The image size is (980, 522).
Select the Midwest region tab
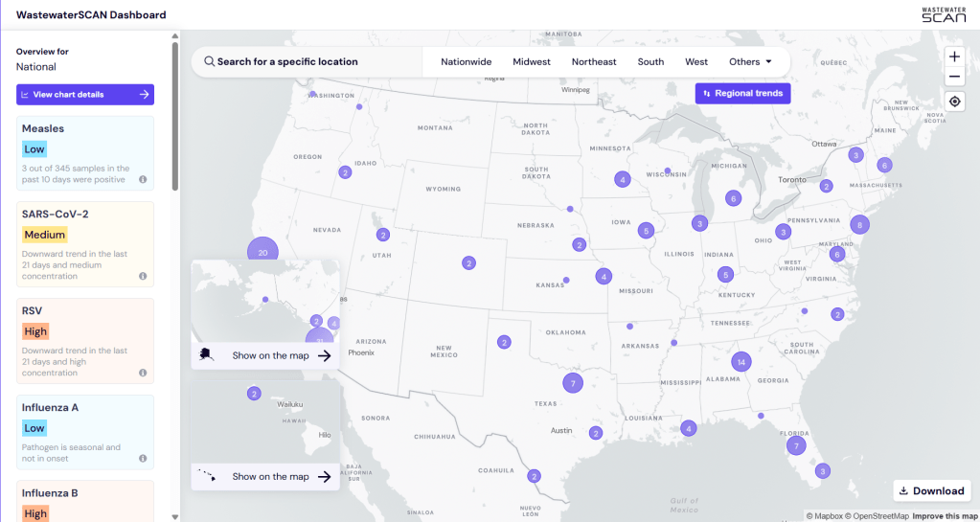[x=532, y=62]
